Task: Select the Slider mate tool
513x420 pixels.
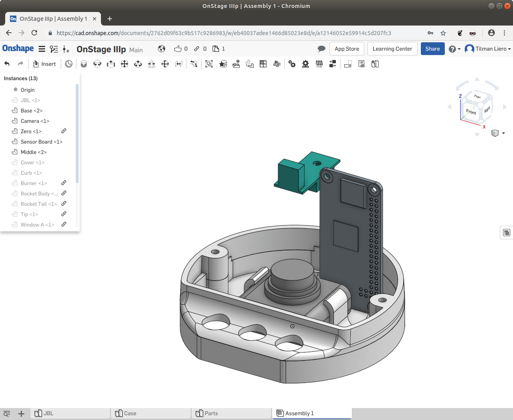Action: pos(111,64)
